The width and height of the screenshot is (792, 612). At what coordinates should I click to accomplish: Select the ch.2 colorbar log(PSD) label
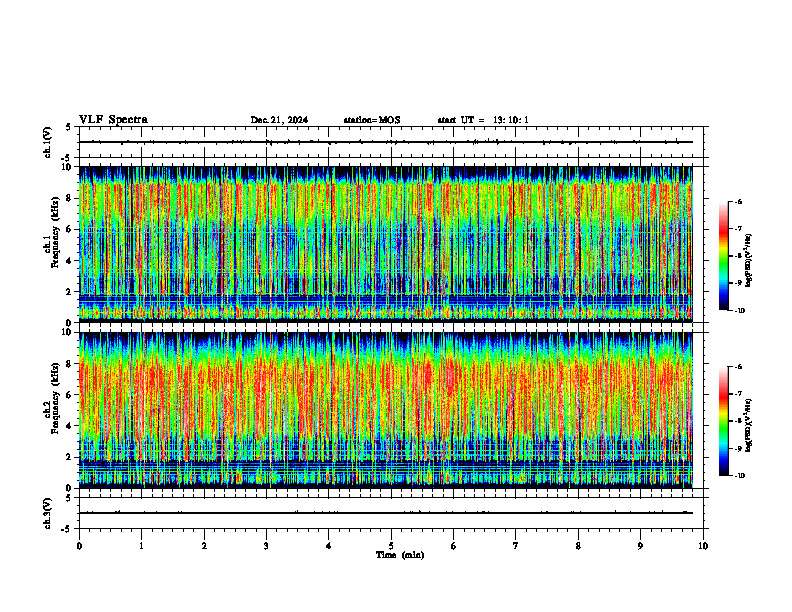click(x=749, y=426)
